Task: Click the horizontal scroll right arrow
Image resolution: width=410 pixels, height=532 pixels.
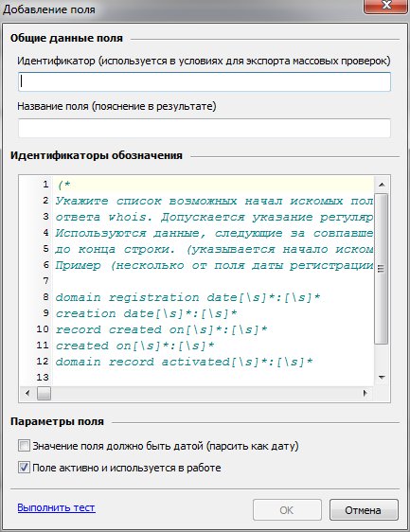Action: click(365, 393)
